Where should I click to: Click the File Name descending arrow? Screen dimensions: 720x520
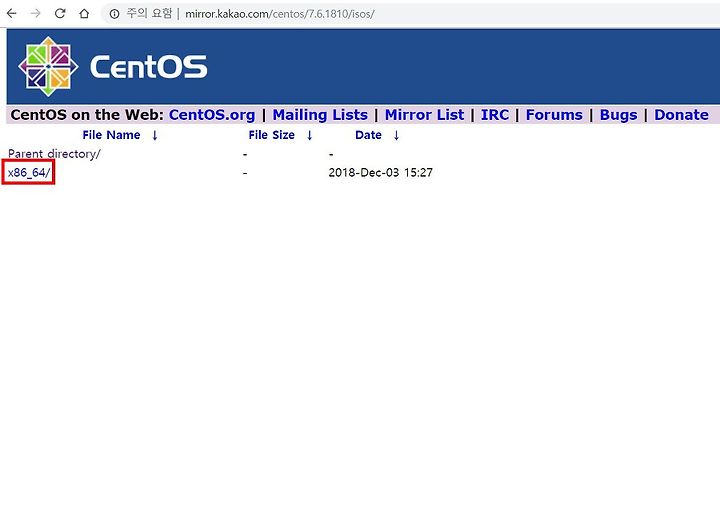pyautogui.click(x=155, y=135)
